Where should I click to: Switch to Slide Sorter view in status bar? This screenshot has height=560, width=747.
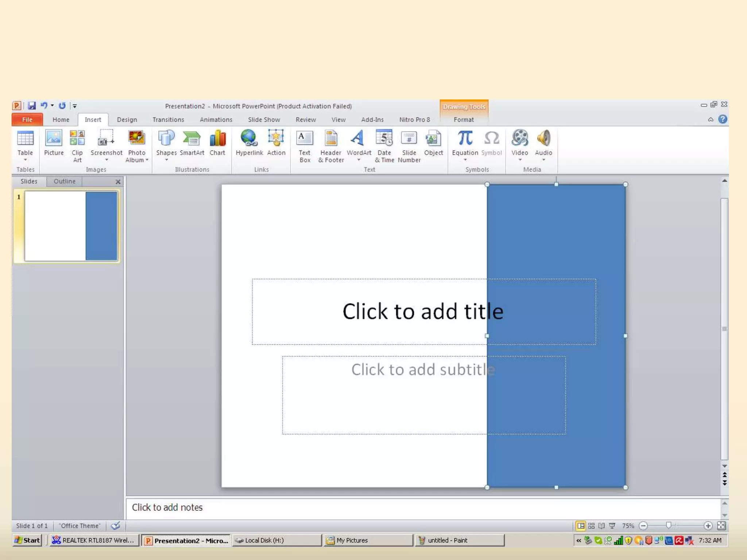point(591,526)
